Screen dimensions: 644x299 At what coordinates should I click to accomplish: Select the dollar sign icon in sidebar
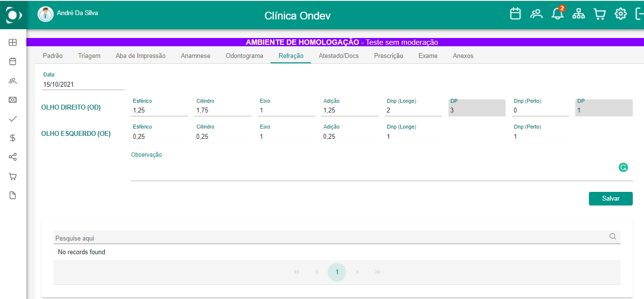tap(13, 138)
